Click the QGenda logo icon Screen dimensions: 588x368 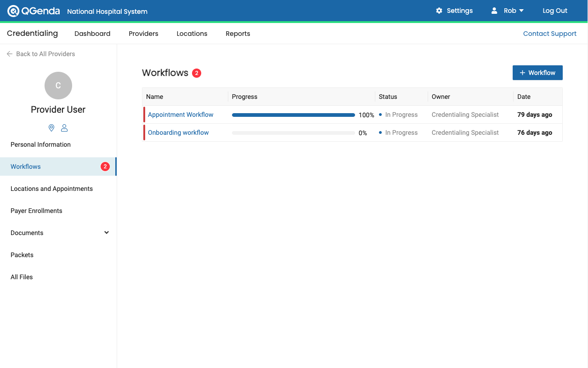13,11
